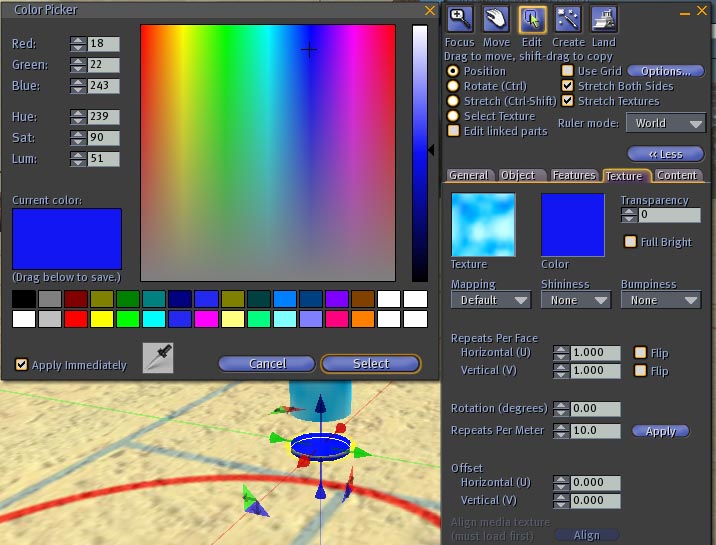Click the Transparency input field
This screenshot has height=545, width=716.
669,215
